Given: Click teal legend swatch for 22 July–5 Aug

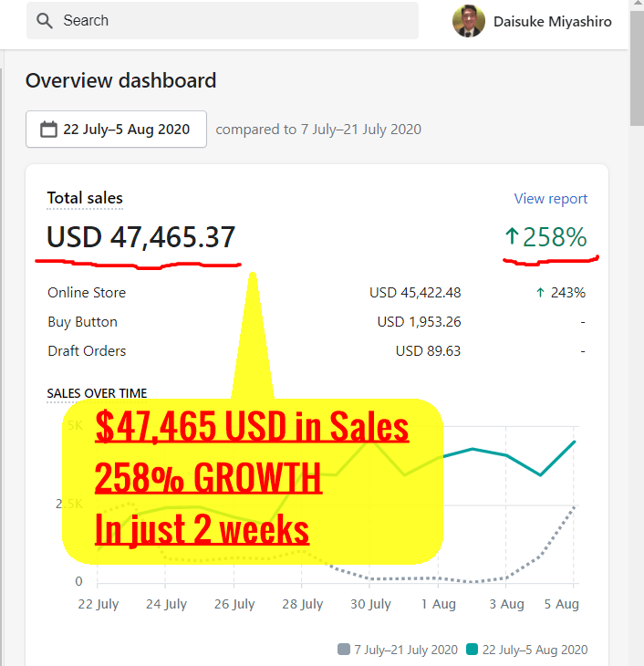Looking at the screenshot, I should click(472, 650).
